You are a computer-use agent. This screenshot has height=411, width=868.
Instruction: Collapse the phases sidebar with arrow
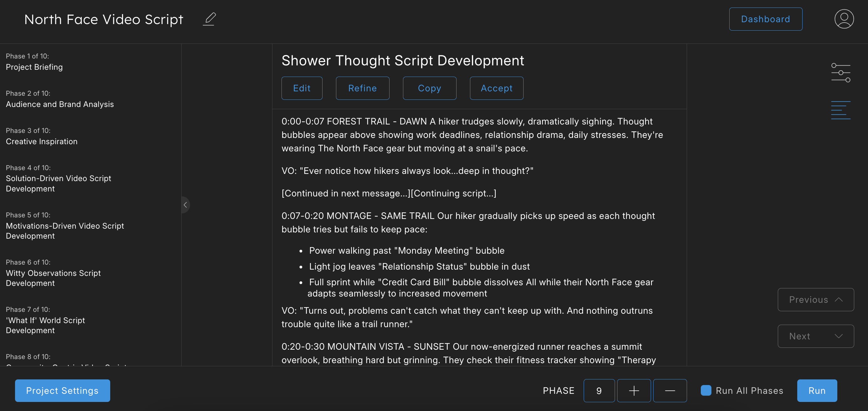coord(185,205)
